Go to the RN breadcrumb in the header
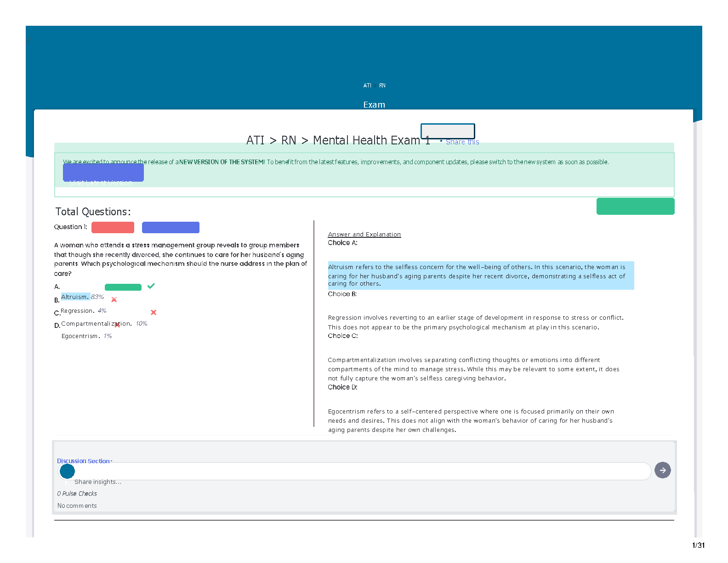This screenshot has width=728, height=563. [x=382, y=86]
